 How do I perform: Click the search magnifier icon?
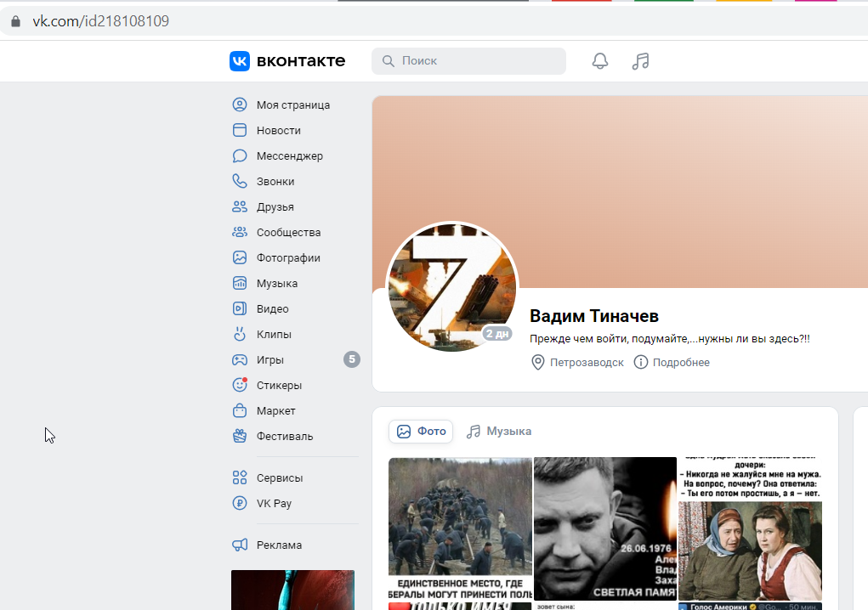coord(389,61)
